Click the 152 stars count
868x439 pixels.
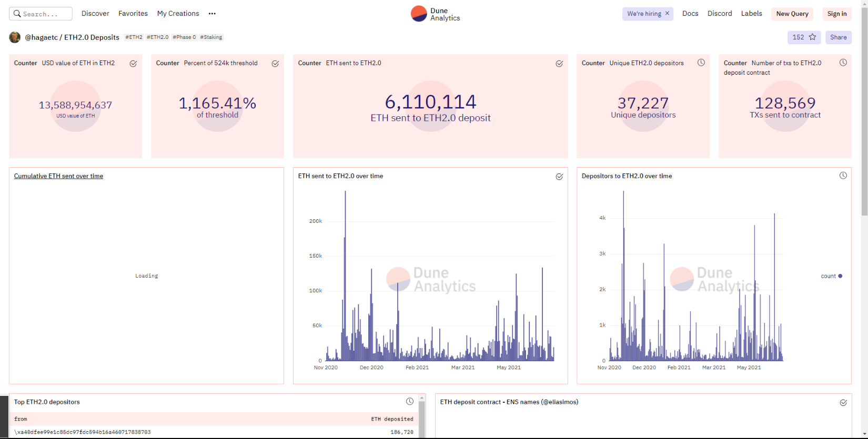(x=798, y=37)
